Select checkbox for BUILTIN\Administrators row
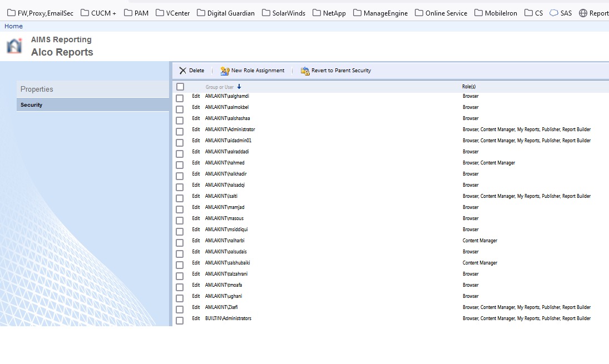Screen dimensions: 609x364 click(x=180, y=321)
